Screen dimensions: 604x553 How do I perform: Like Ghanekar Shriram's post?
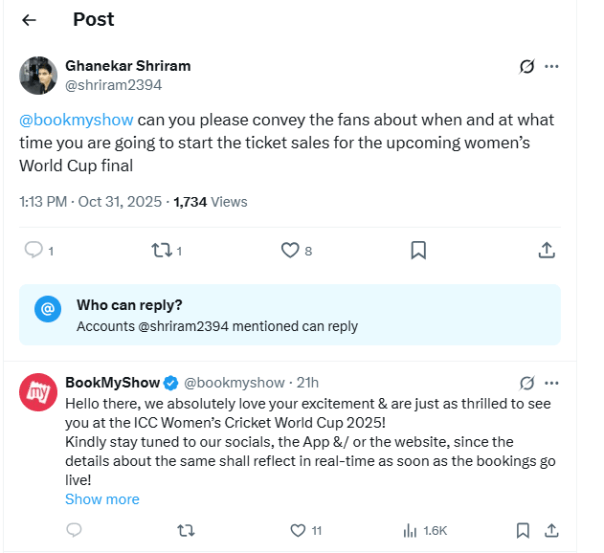coord(291,250)
